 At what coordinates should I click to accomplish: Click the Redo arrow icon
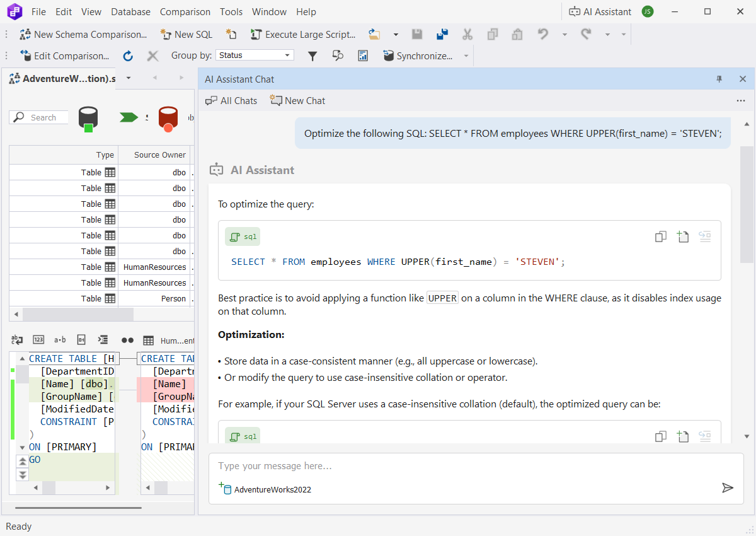[586, 35]
